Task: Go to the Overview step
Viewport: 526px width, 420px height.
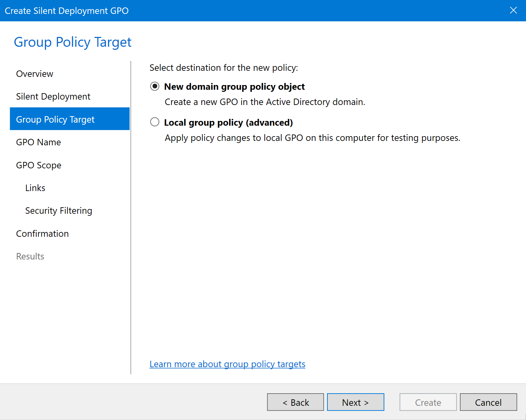Action: point(35,74)
